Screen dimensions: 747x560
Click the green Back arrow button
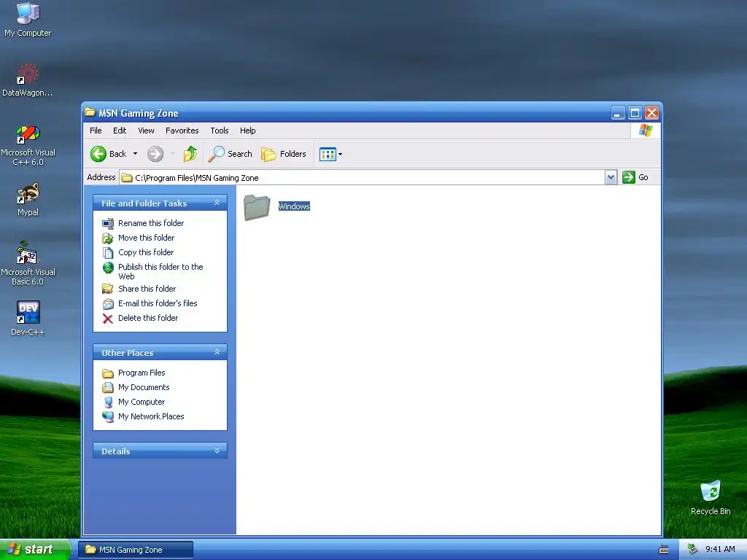point(98,154)
